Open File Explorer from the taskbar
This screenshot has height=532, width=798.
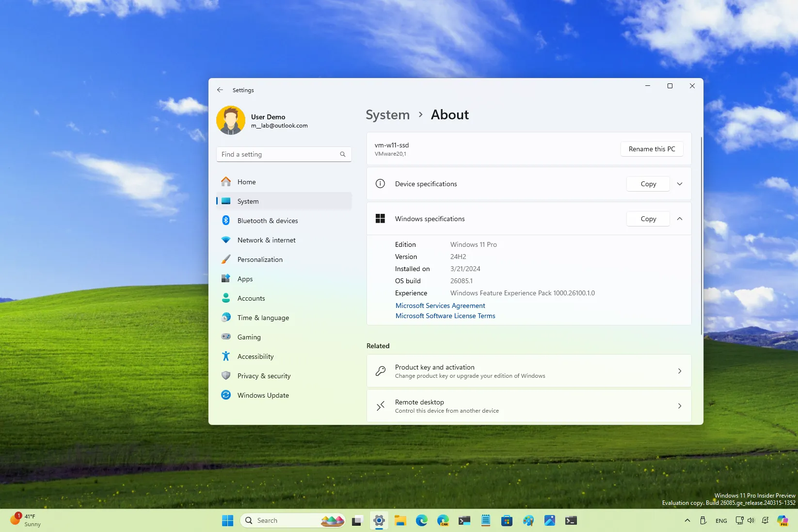(x=400, y=520)
